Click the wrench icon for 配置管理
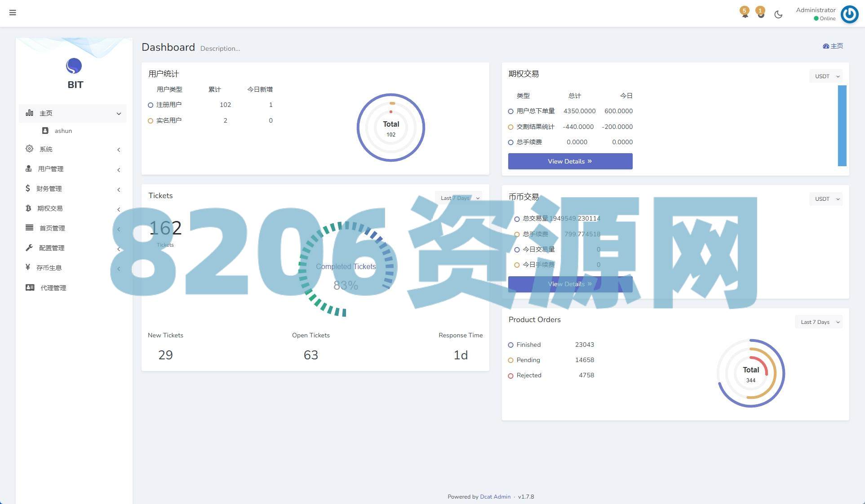This screenshot has height=504, width=865. [29, 248]
